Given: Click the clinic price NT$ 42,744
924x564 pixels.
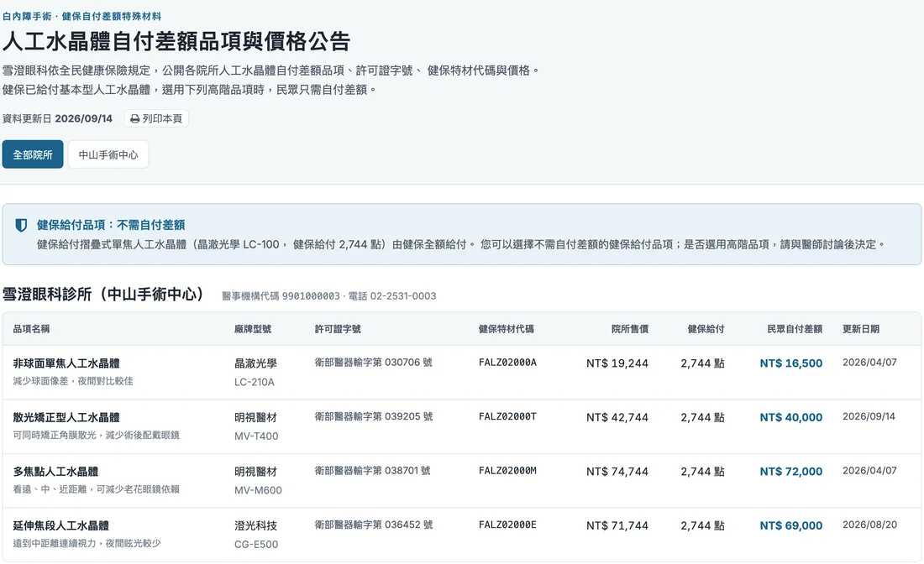Looking at the screenshot, I should coord(617,417).
